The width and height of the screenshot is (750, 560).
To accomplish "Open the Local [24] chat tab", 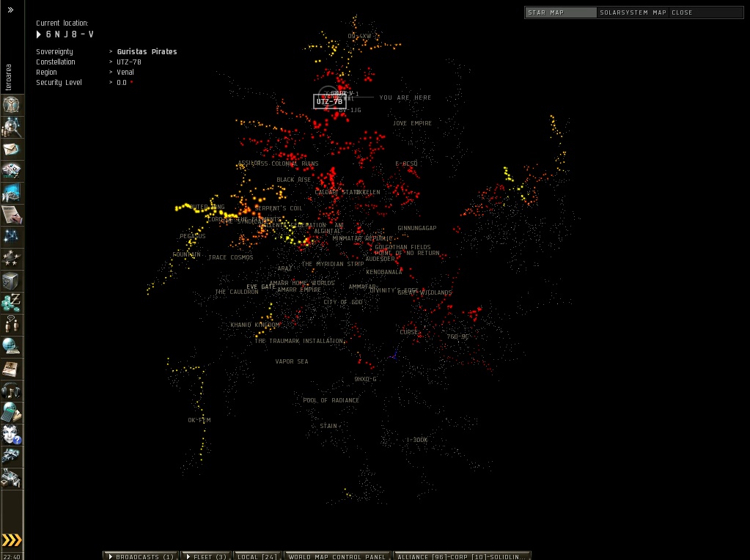I will click(257, 556).
